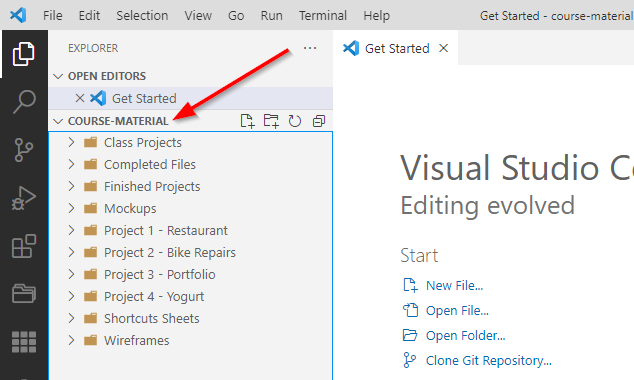Expand the Mockups folder
Viewport: 634px width, 380px height.
[72, 208]
